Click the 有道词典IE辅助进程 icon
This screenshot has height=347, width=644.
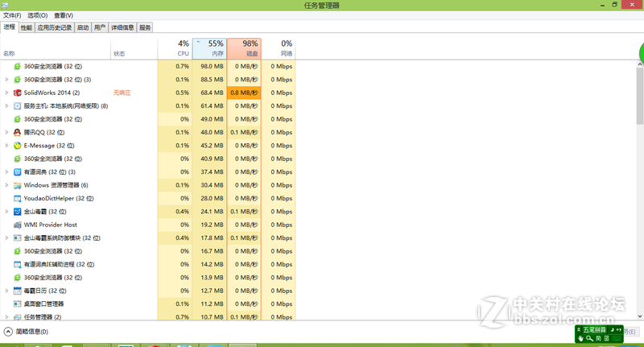[x=17, y=264]
